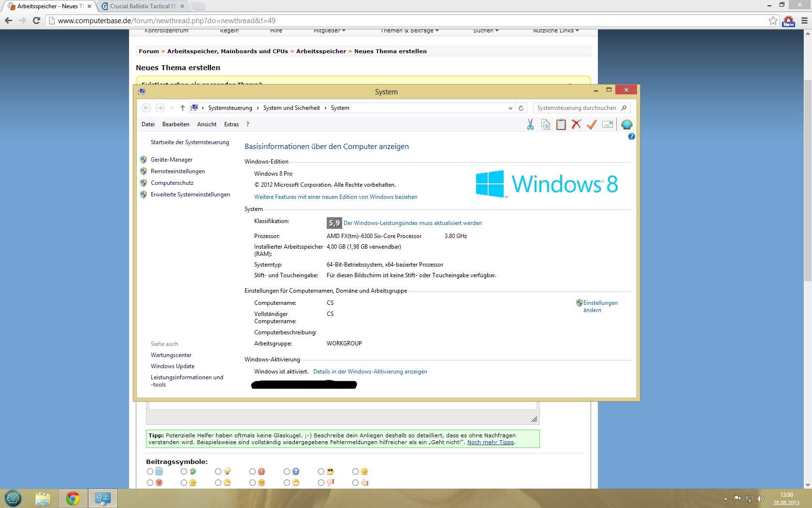812x508 pixels.
Task: Click the back arrow in System window
Action: pyautogui.click(x=146, y=108)
